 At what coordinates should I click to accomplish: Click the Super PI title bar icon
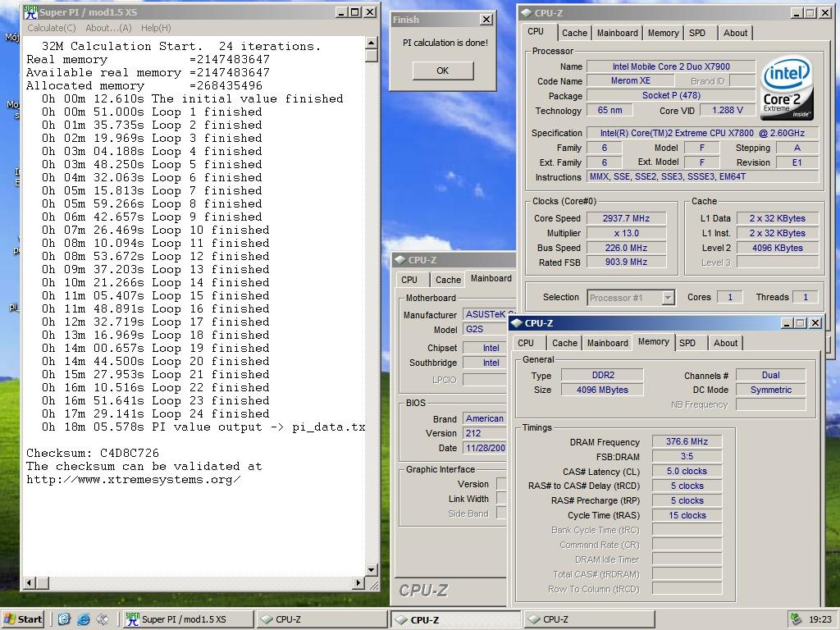tap(30, 11)
